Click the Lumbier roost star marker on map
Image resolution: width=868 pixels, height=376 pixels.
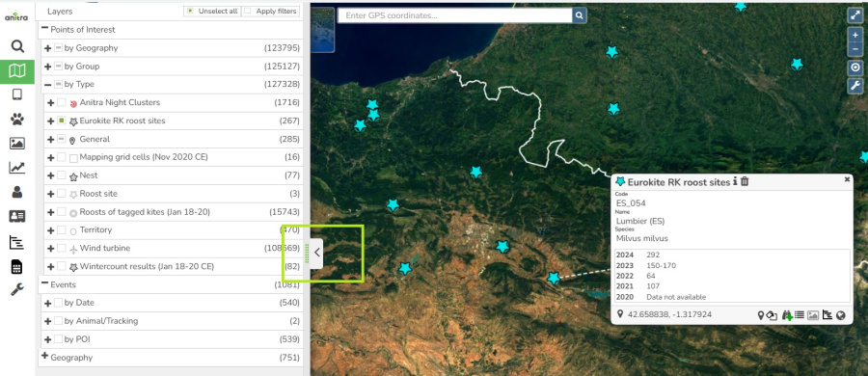point(554,278)
